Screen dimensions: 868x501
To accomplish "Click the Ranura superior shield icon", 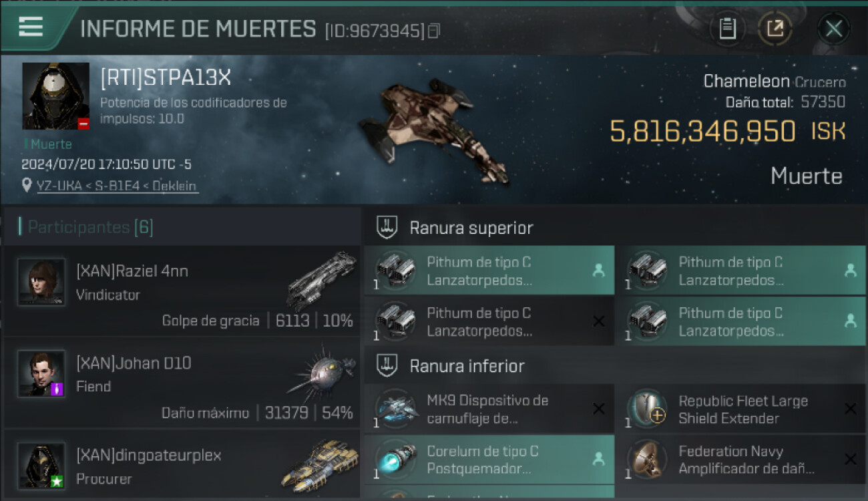I will click(387, 228).
